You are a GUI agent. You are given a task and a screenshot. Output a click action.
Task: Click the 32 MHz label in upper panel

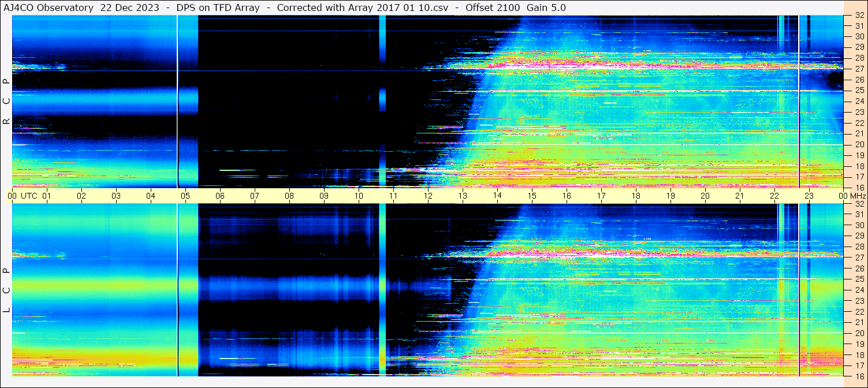[x=859, y=16]
